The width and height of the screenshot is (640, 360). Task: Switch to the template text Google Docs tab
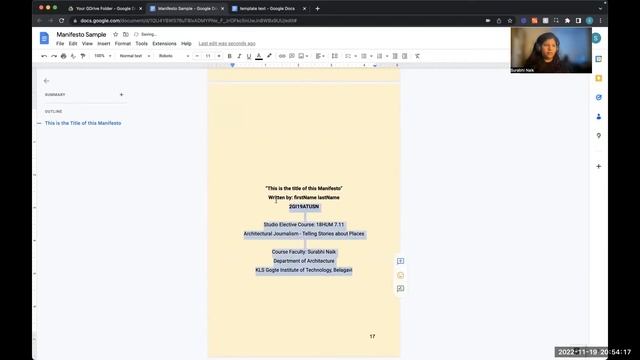click(x=267, y=8)
